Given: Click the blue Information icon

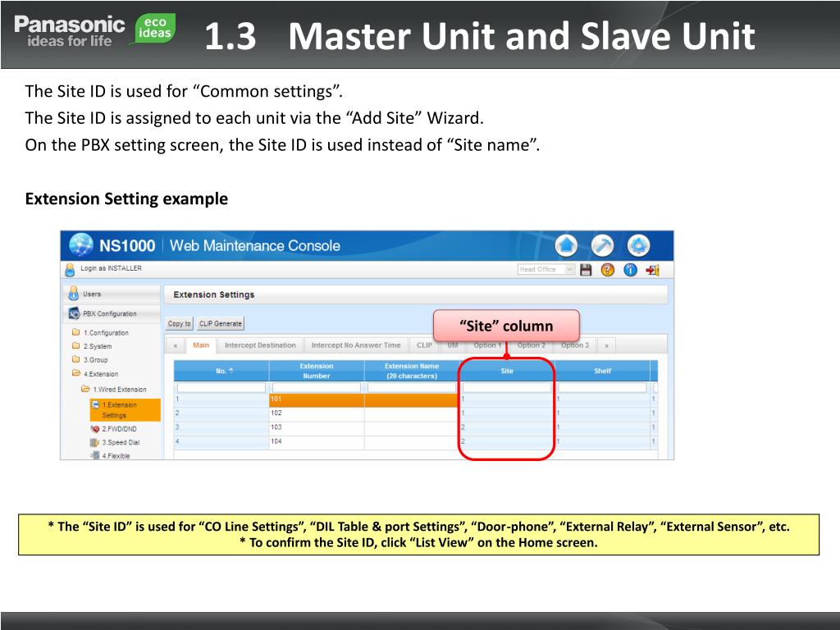Looking at the screenshot, I should tap(631, 270).
